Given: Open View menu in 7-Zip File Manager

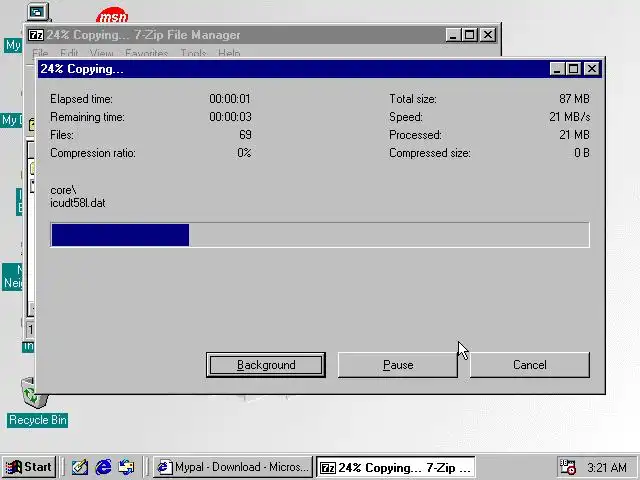Looking at the screenshot, I should [101, 53].
